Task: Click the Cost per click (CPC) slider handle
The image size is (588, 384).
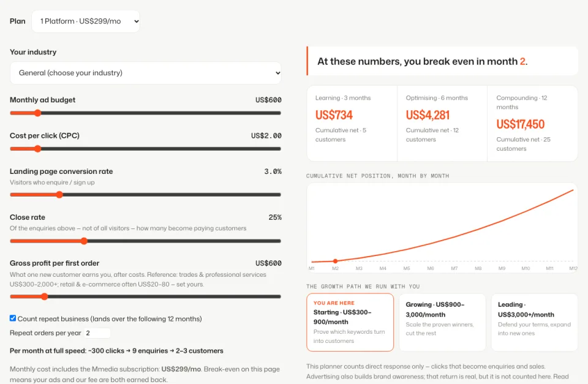Action: tap(37, 148)
